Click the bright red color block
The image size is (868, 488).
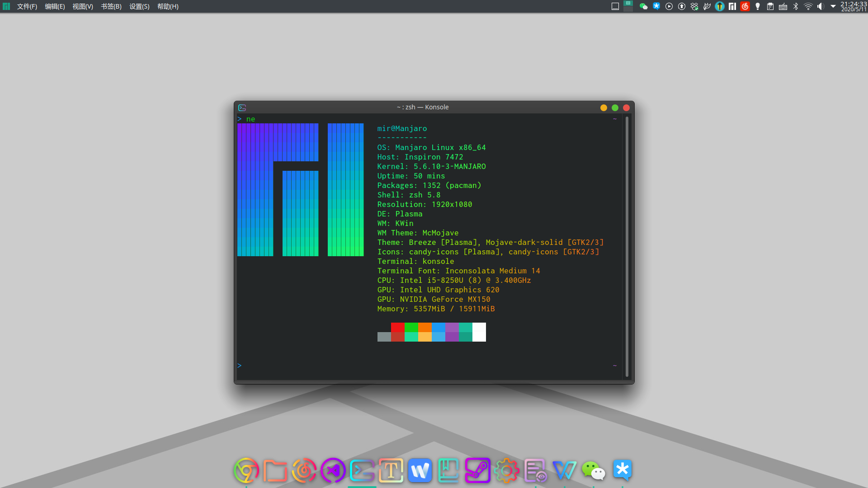[x=398, y=327]
